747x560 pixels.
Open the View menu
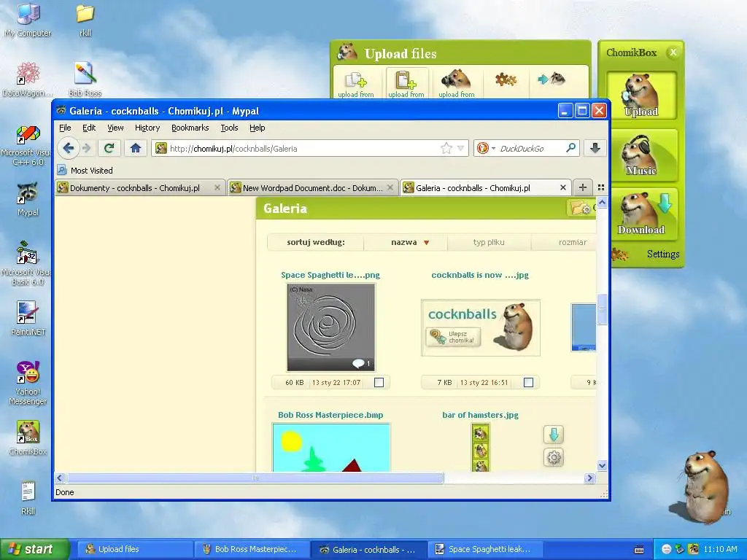point(115,128)
